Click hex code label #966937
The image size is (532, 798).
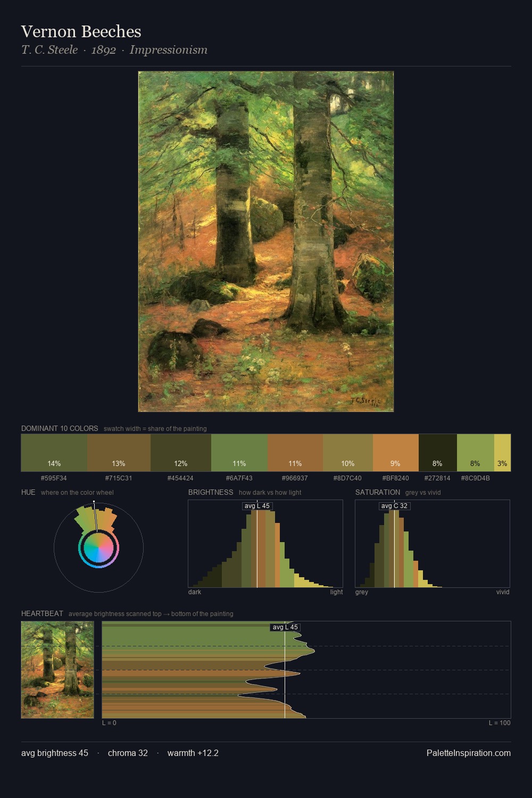(x=295, y=478)
